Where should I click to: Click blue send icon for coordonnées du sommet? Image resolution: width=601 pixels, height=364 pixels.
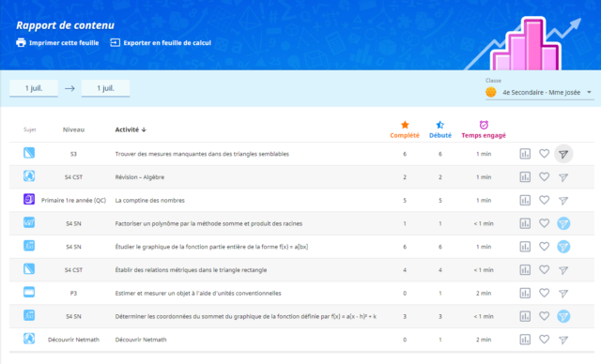point(563,316)
